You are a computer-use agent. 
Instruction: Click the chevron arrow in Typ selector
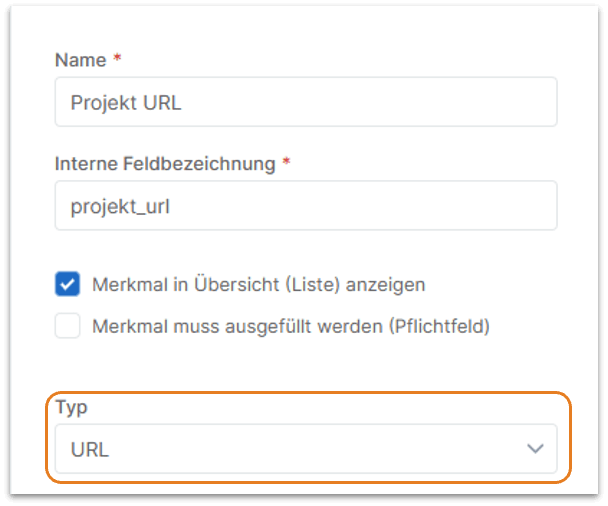tap(536, 449)
